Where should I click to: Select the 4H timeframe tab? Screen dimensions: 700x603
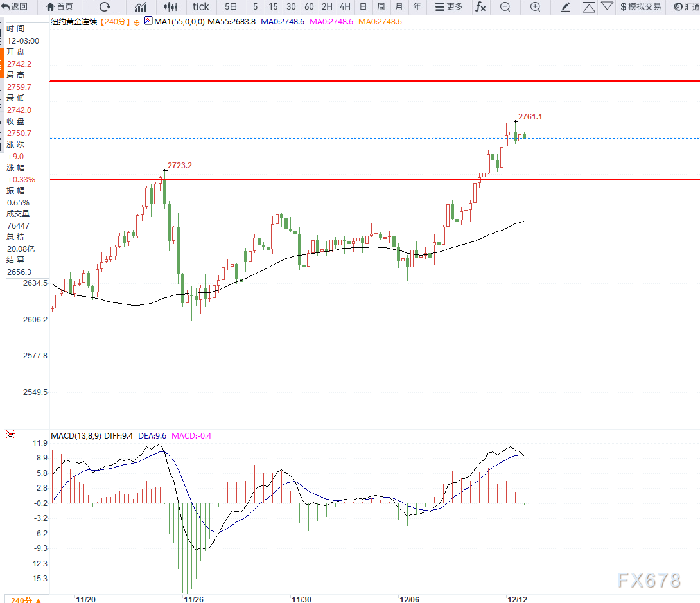[x=345, y=7]
